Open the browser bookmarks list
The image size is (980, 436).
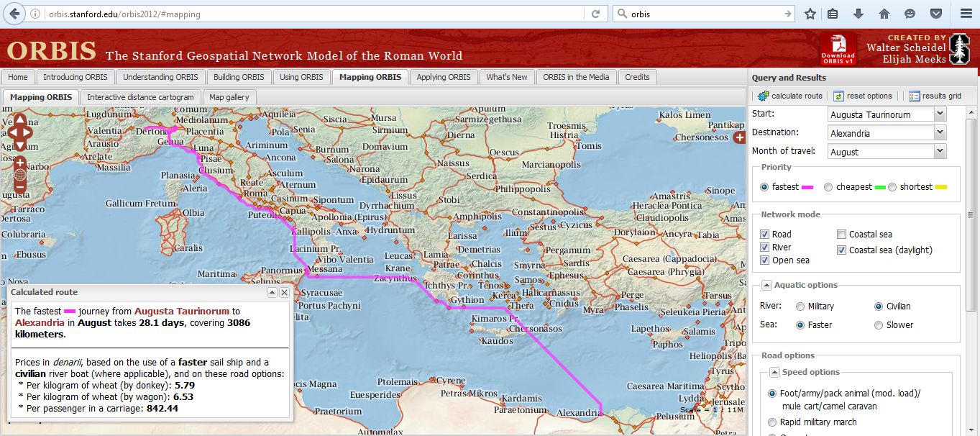coord(833,14)
